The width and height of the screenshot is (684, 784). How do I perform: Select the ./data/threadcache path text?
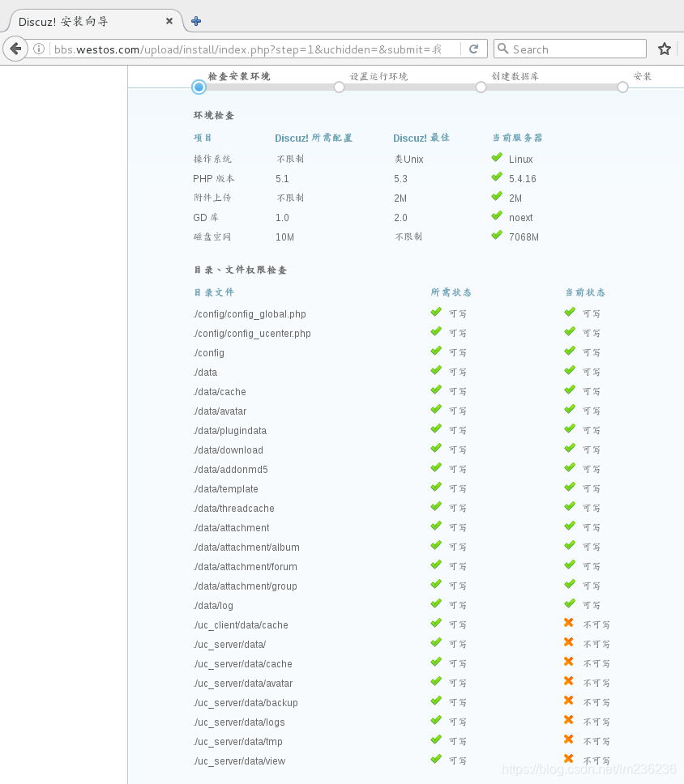click(x=233, y=509)
